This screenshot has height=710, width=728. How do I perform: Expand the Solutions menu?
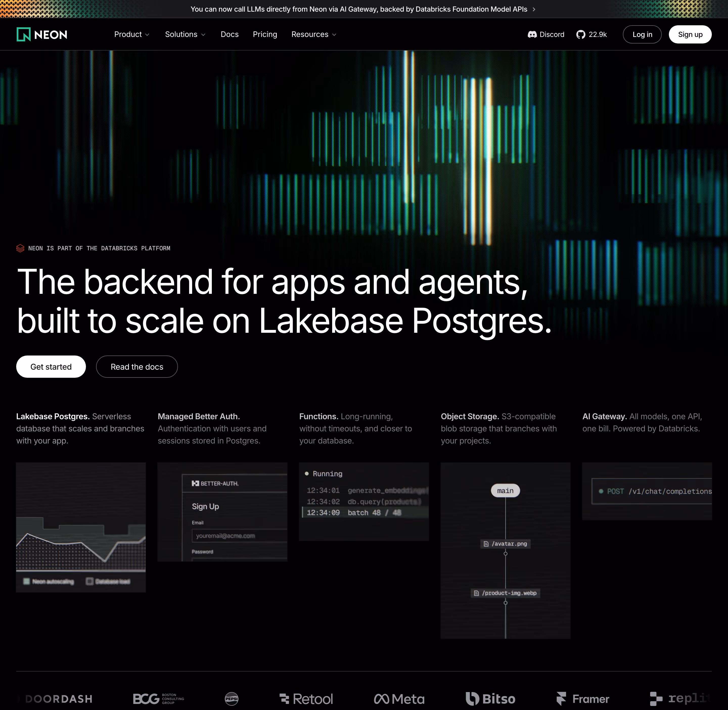185,34
